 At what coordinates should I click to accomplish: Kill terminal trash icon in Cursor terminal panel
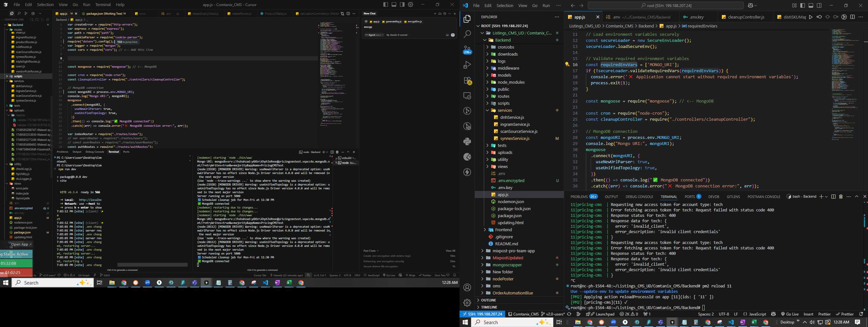click(337, 152)
